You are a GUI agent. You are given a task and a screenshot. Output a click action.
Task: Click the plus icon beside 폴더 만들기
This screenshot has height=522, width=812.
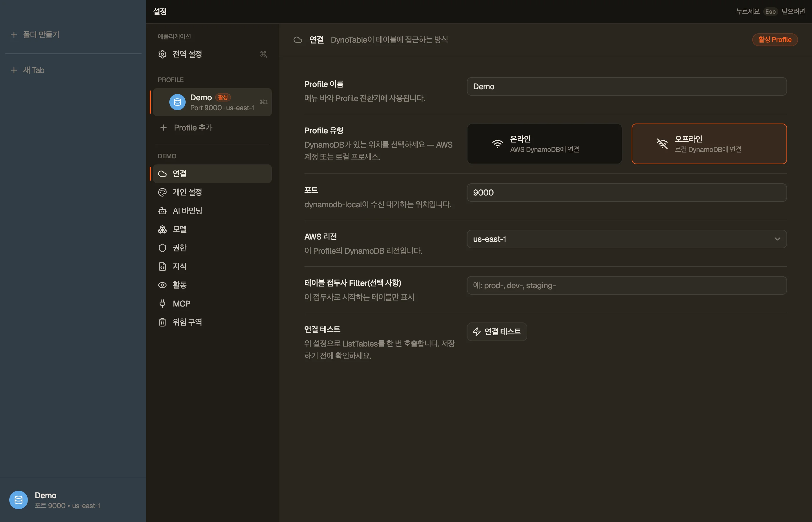14,35
